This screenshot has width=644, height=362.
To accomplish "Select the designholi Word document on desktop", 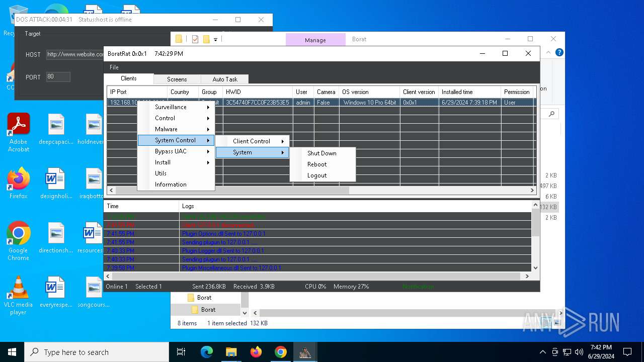I will 56,183.
